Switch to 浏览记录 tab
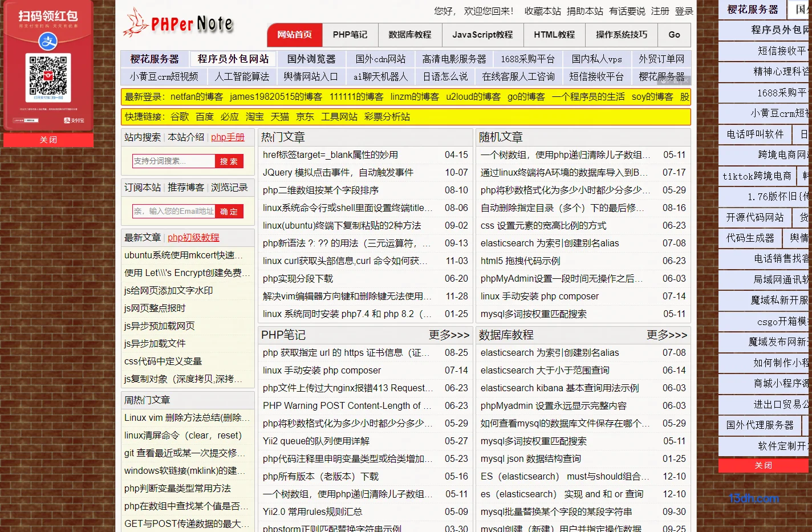 (x=229, y=188)
